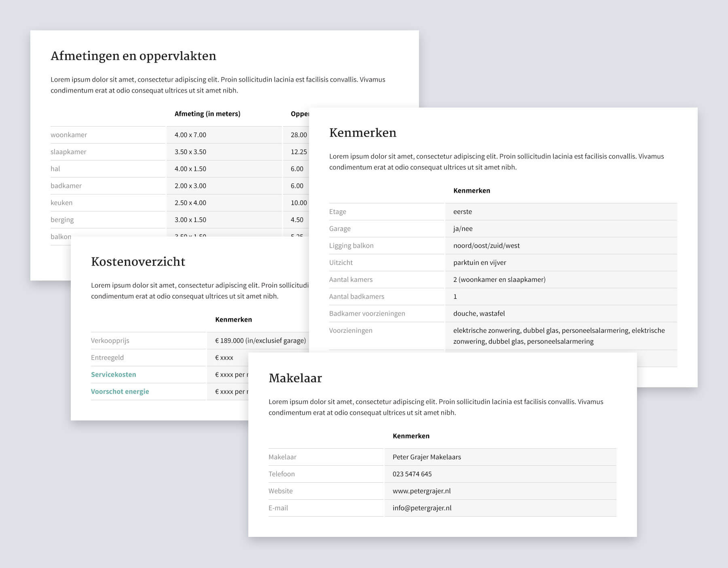Click the E-mail row label
The height and width of the screenshot is (568, 728).
(278, 508)
